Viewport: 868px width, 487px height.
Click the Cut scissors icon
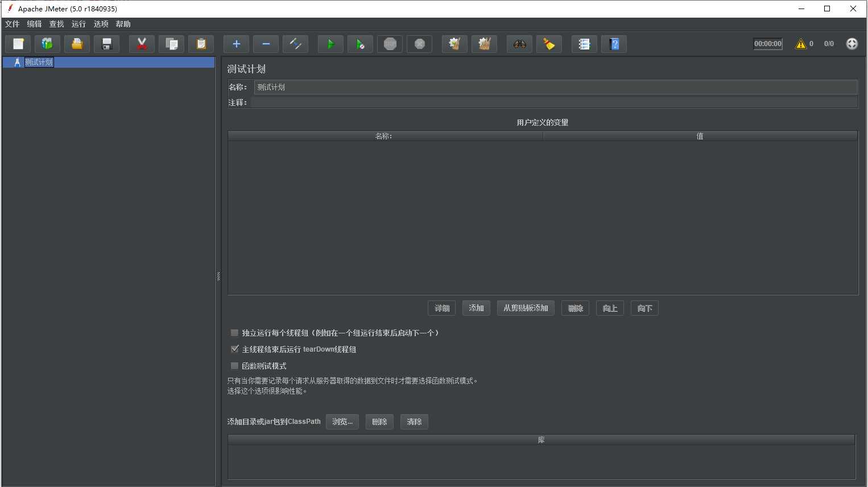pos(142,44)
